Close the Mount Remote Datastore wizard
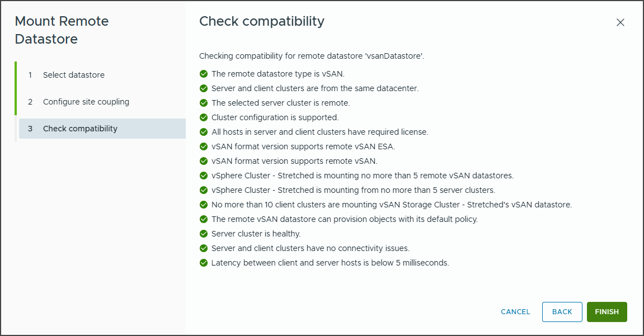 pos(621,22)
